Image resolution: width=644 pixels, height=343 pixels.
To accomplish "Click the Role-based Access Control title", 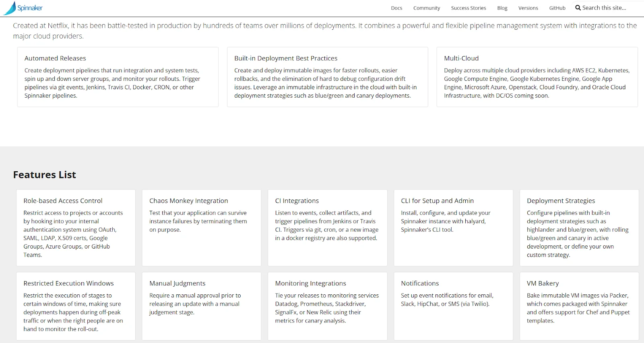I will point(63,201).
